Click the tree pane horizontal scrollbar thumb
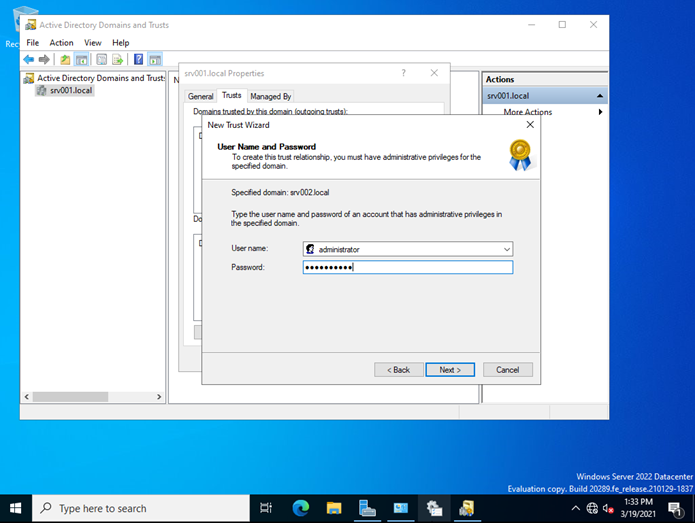Viewport: 695px width, 523px height. click(70, 397)
